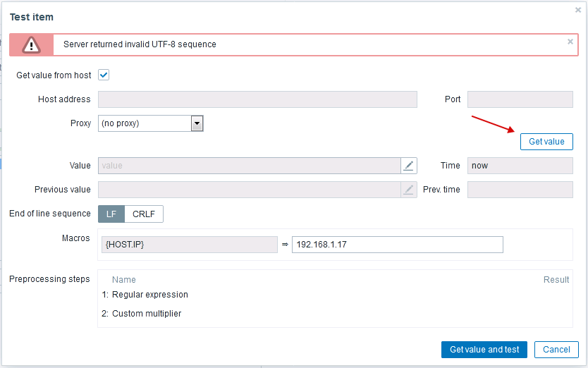Select the Regular expression preprocessing step
The image size is (588, 368).
[x=149, y=295]
